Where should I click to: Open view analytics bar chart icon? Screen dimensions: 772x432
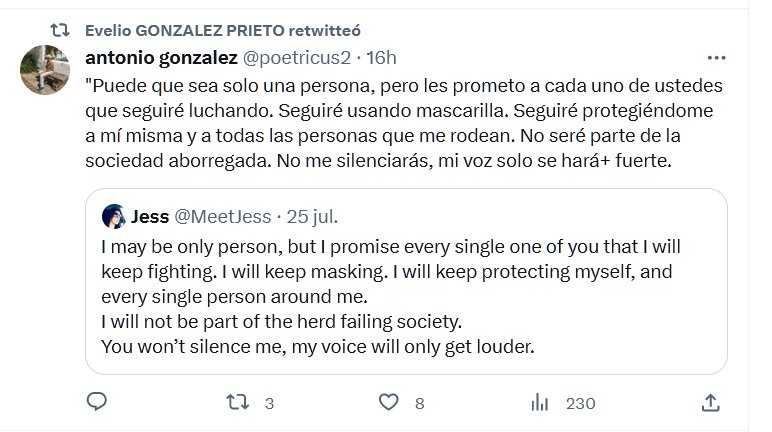tap(540, 402)
